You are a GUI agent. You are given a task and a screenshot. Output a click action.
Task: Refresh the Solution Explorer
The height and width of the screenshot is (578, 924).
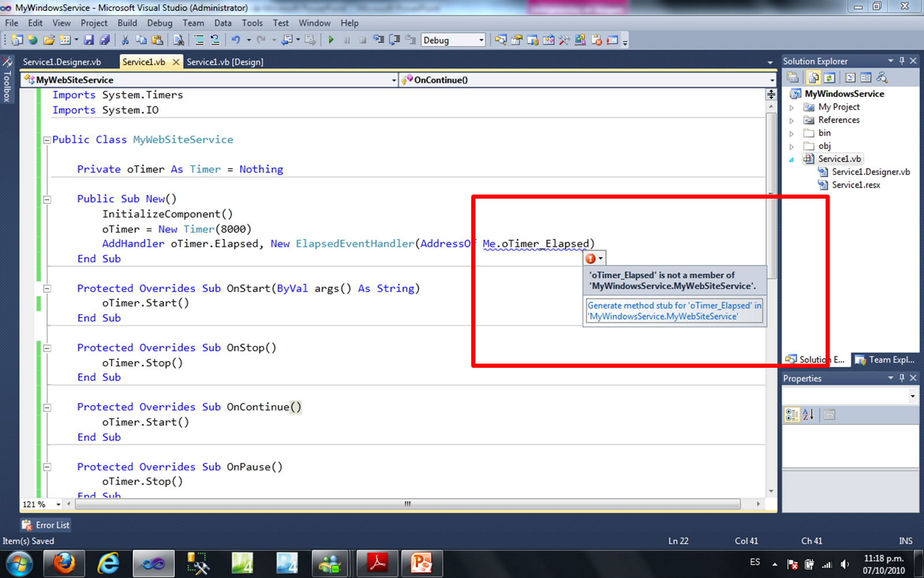[x=830, y=77]
